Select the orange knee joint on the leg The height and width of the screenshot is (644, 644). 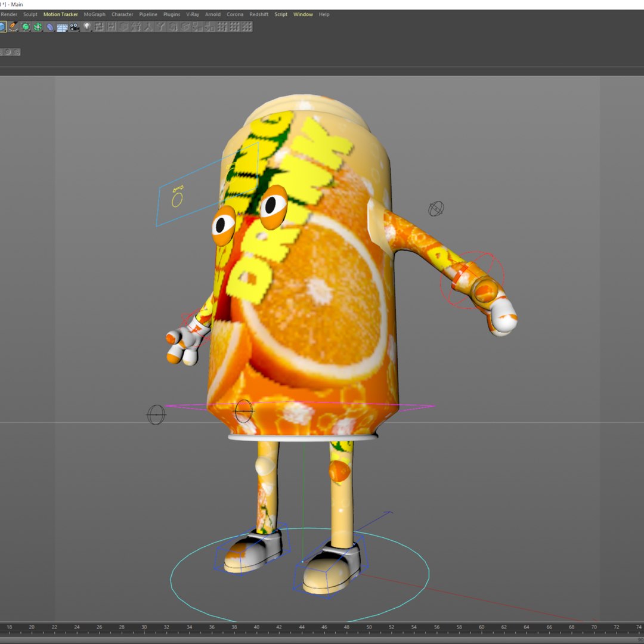click(x=340, y=470)
